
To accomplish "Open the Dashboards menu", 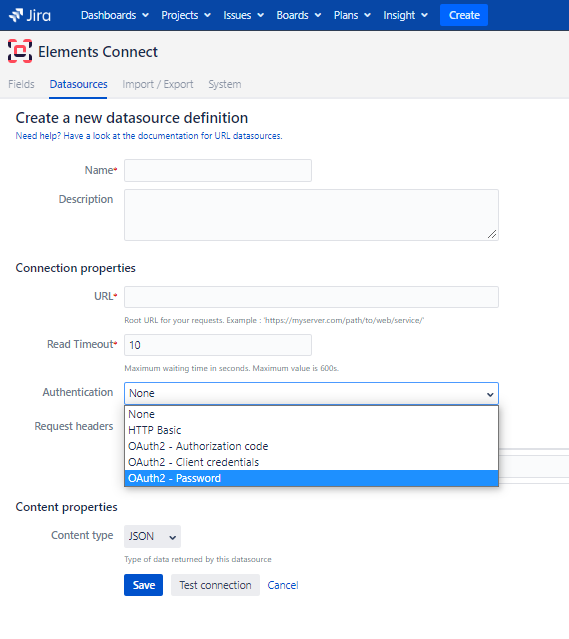I will pyautogui.click(x=115, y=15).
